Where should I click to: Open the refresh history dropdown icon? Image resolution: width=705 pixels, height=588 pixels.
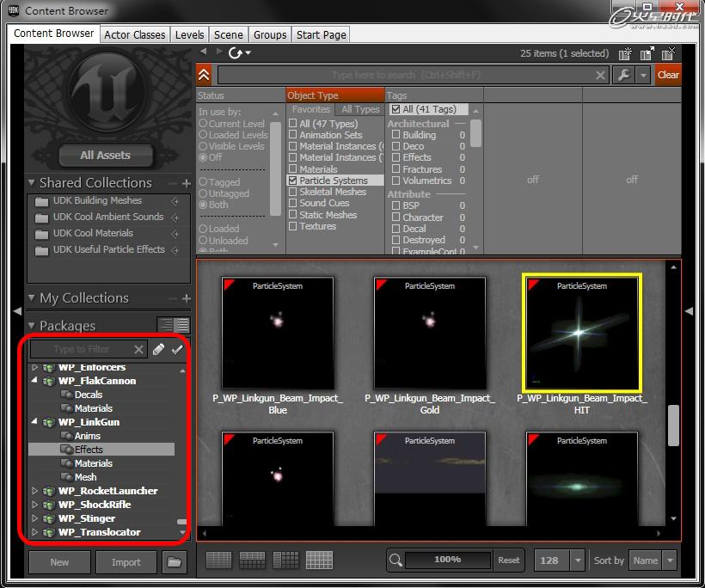(248, 53)
